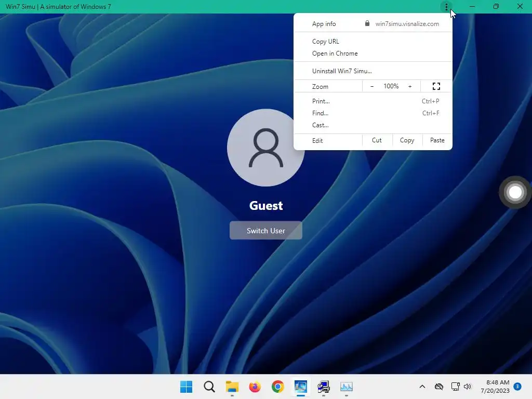Click the network display tray icon
This screenshot has width=532, height=399.
[455, 387]
